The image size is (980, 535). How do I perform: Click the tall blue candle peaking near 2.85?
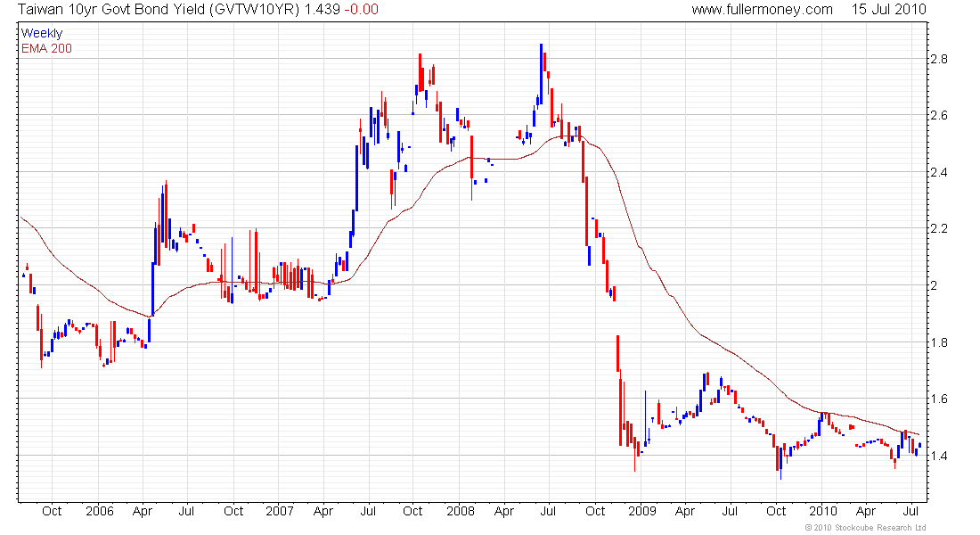542,74
